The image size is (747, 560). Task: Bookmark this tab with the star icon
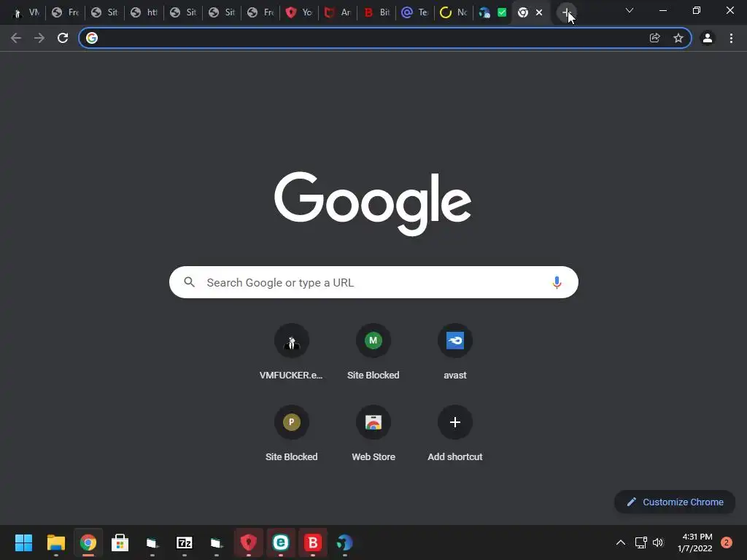678,38
